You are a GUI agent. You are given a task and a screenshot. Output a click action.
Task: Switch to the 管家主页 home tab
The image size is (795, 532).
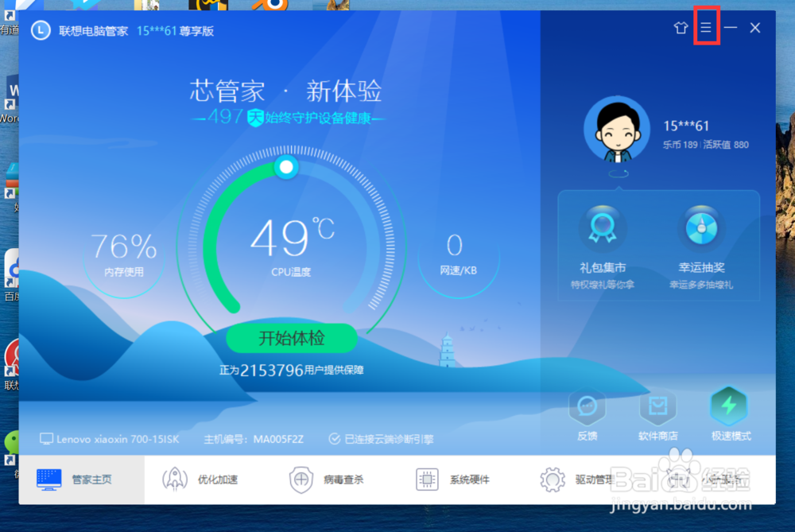click(81, 480)
